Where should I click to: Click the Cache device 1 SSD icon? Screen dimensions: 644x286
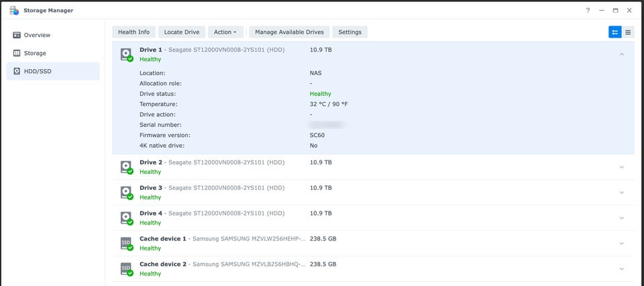click(x=127, y=244)
